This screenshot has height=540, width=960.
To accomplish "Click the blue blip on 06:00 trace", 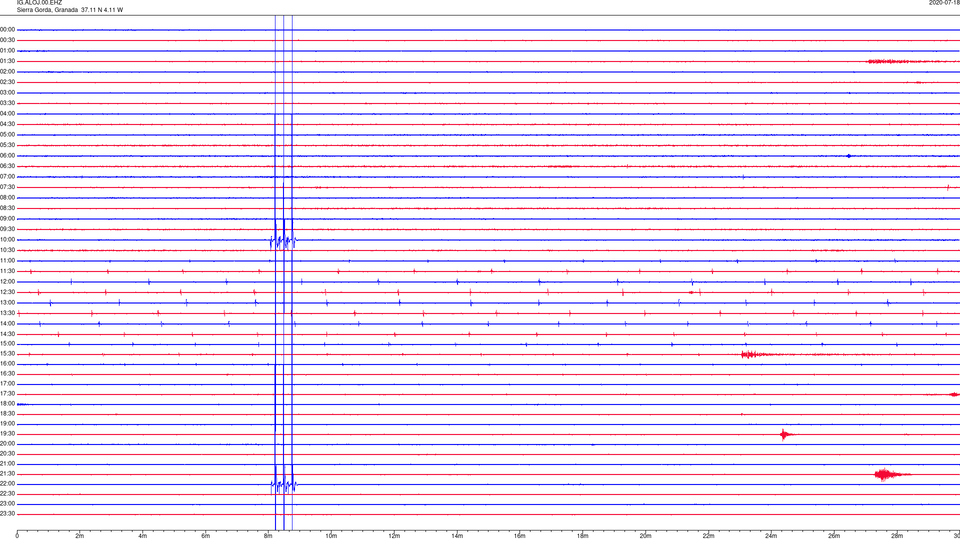I will click(849, 156).
